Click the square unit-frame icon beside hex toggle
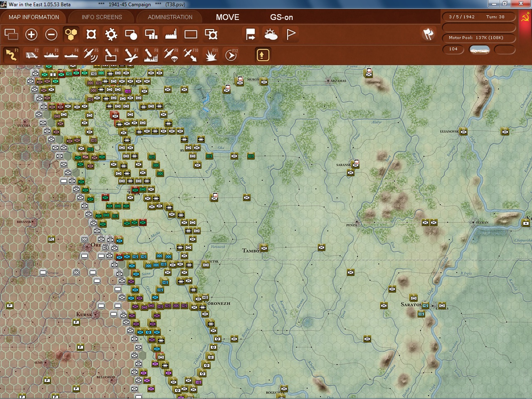This screenshot has width=532, height=399. (x=91, y=34)
